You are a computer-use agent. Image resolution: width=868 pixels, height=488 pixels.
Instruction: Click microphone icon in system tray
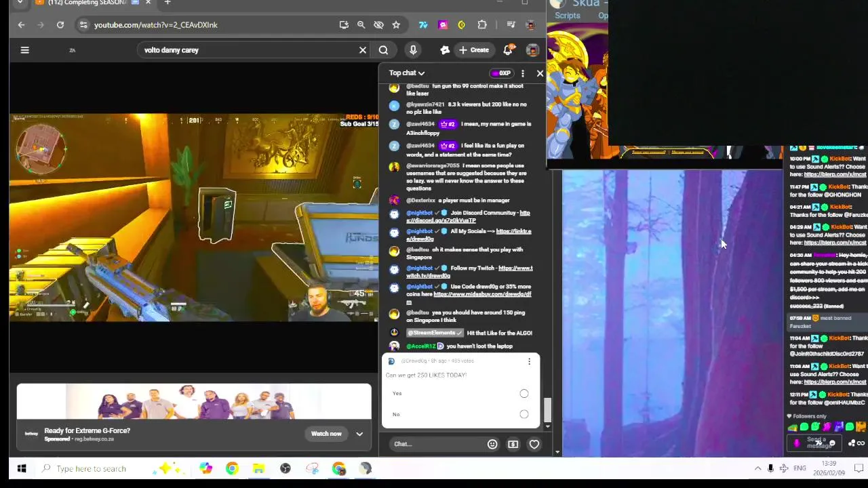(770, 468)
